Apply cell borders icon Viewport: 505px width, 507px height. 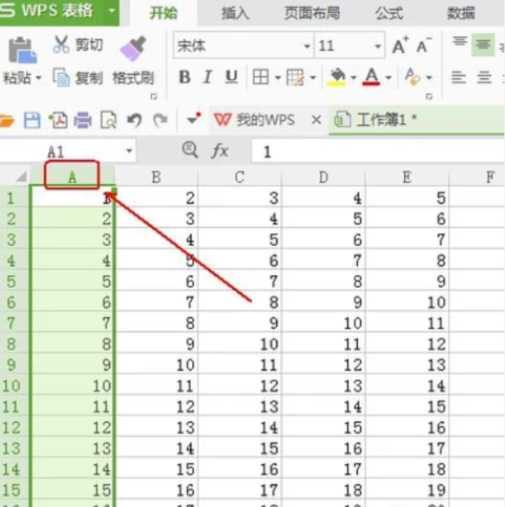coord(260,77)
